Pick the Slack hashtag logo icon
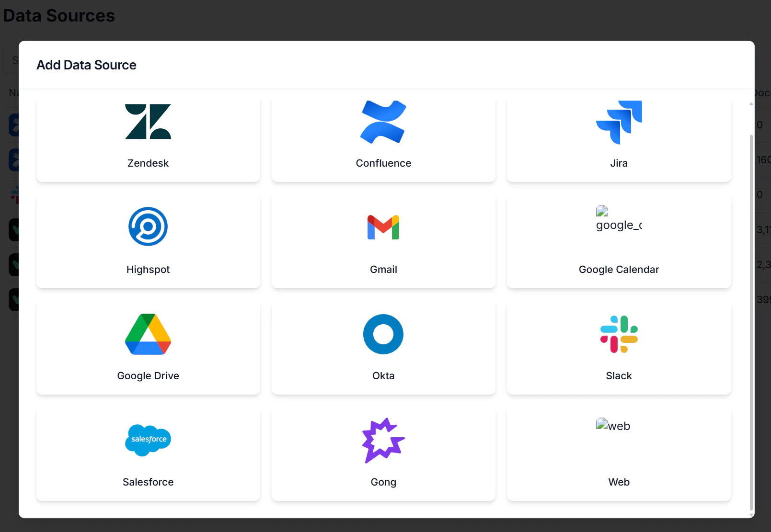 point(619,334)
